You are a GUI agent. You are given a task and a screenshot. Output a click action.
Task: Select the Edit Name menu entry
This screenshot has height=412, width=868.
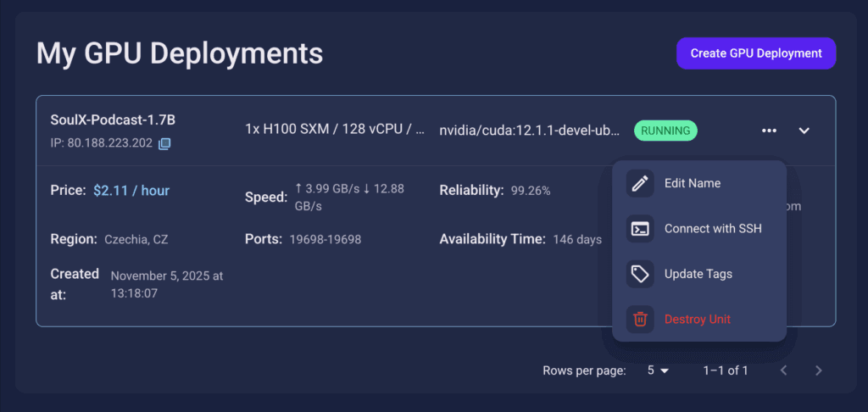(x=693, y=183)
